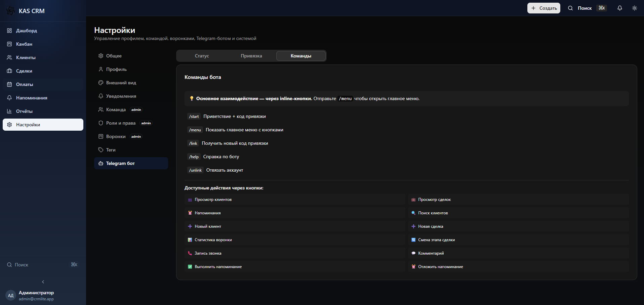
Task: Click the /link command tag
Action: coord(193,143)
